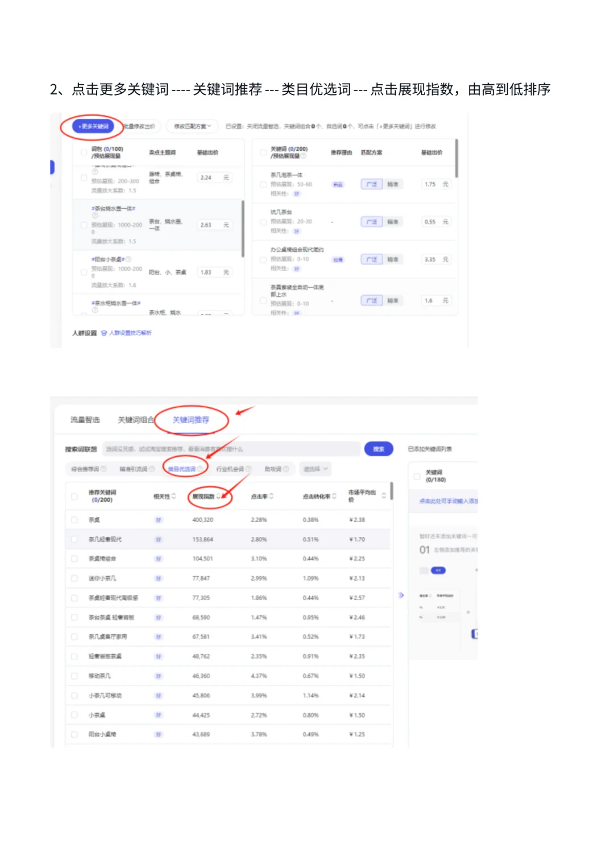Sort by 相关性 column arrows

click(x=174, y=497)
